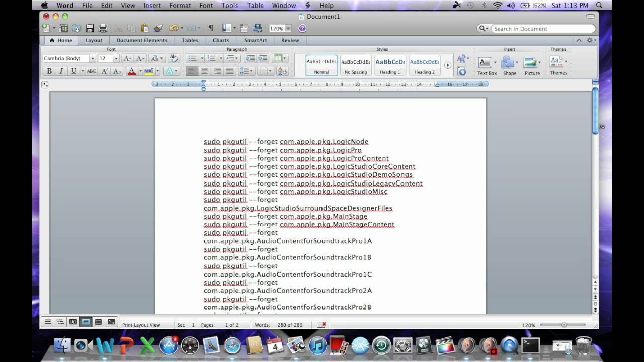Click the Decrease Indent icon
The image size is (644, 362).
[x=249, y=58]
